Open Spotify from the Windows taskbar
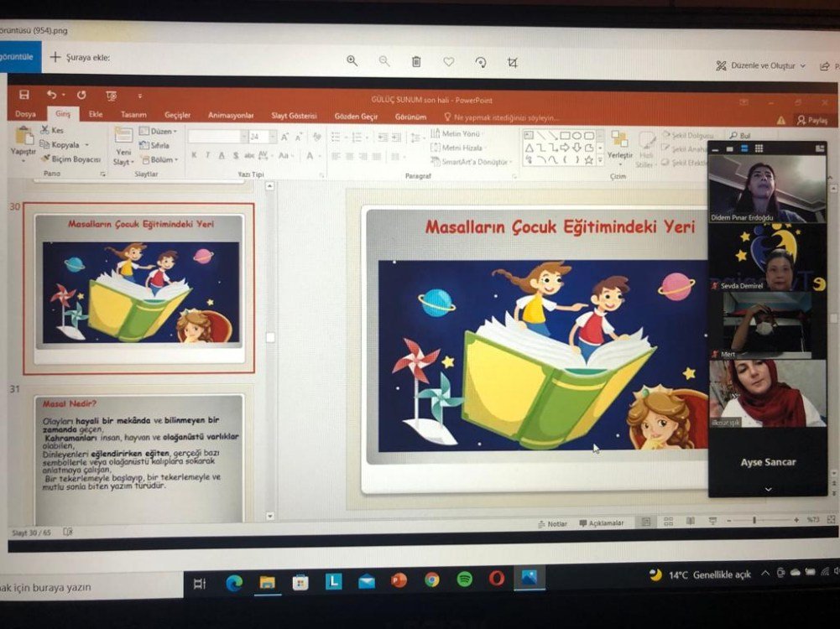Screen dimensions: 840x629 pos(464,580)
